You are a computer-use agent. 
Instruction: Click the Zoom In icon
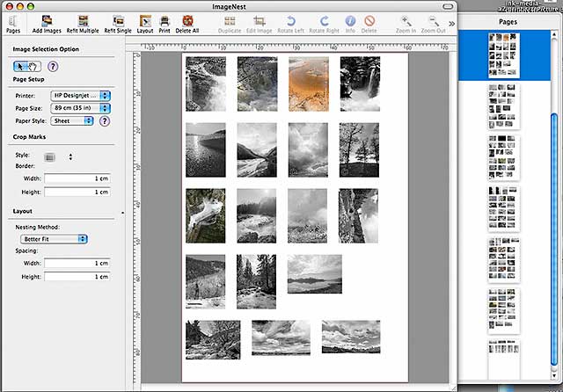point(406,24)
